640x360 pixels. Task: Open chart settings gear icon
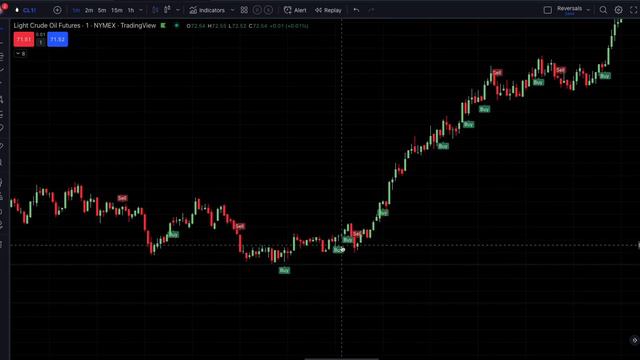618,10
